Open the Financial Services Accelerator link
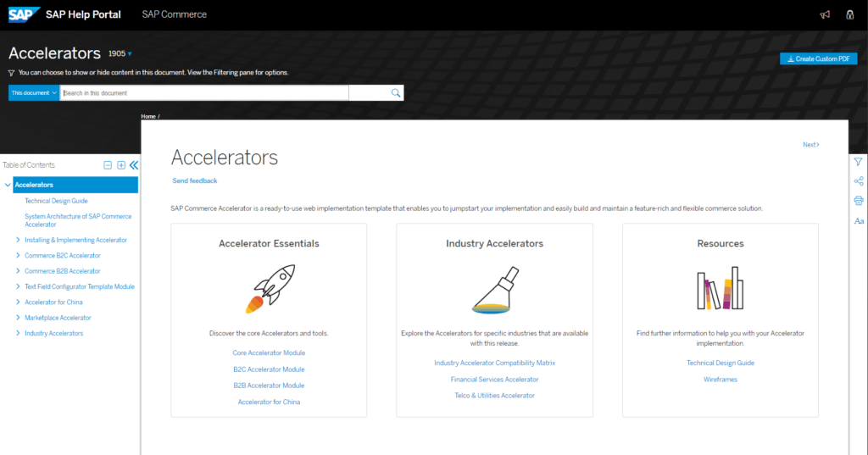Image resolution: width=868 pixels, height=455 pixels. tap(495, 380)
